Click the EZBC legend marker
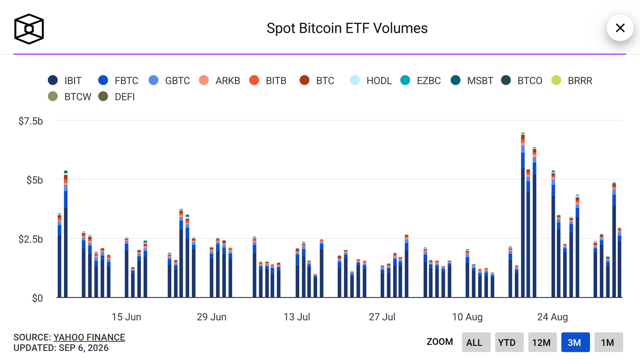The height and width of the screenshot is (364, 640). point(405,80)
